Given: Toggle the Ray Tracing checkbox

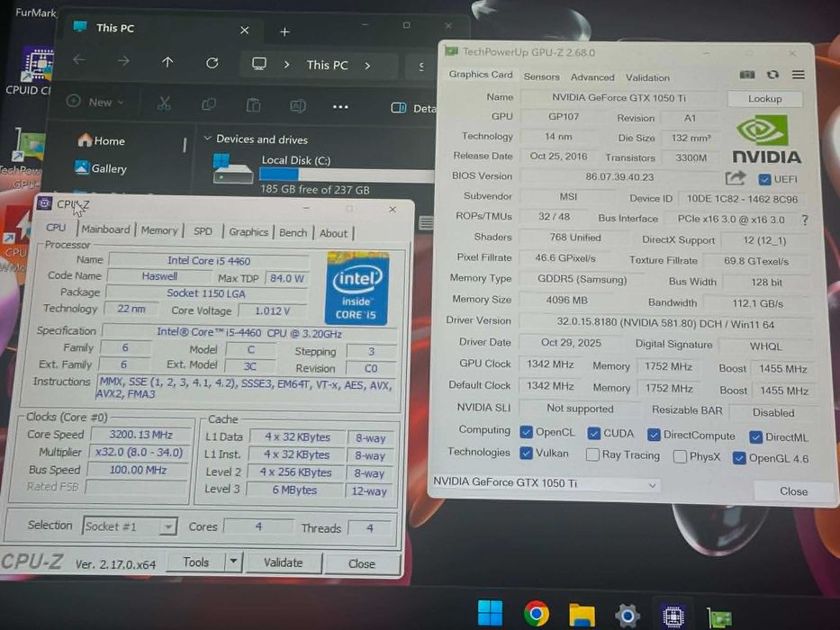Looking at the screenshot, I should [x=592, y=454].
